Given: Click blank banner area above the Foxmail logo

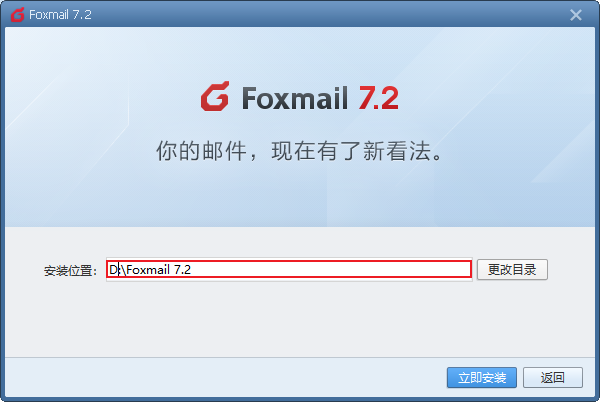Looking at the screenshot, I should point(298,52).
